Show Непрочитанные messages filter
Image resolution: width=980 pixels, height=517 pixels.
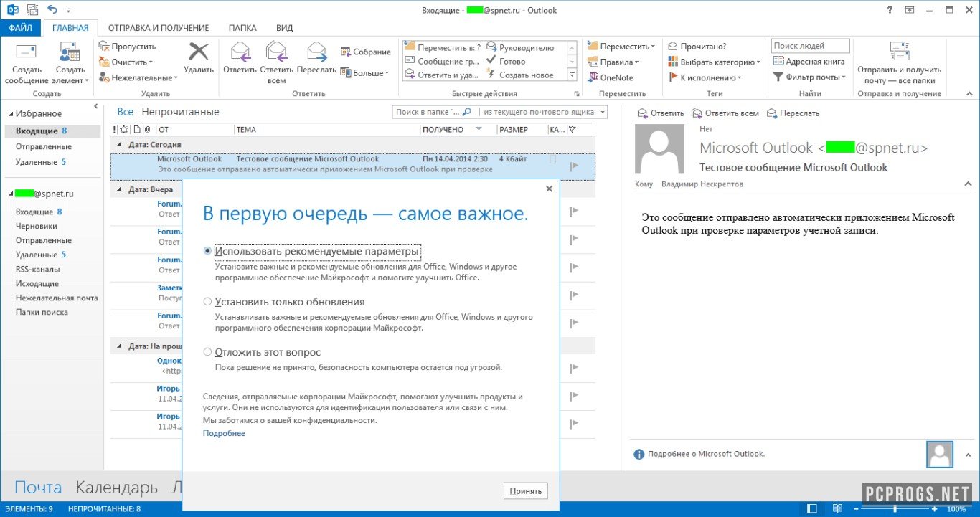pyautogui.click(x=180, y=112)
